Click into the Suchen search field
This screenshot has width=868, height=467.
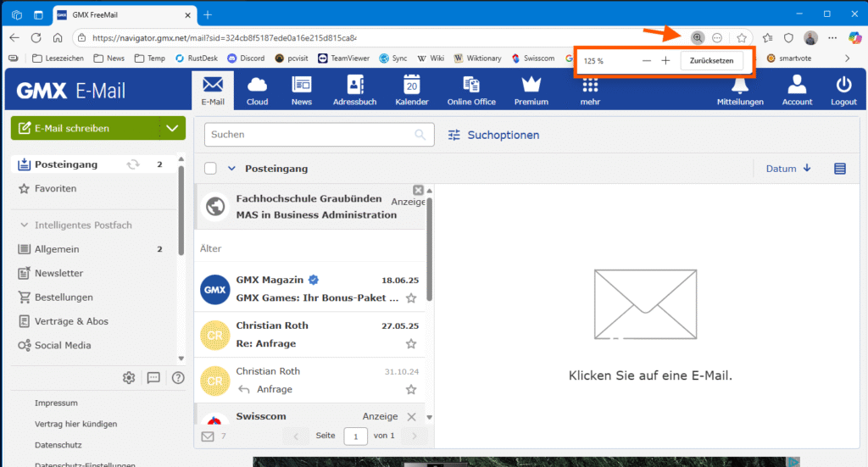[x=309, y=135]
